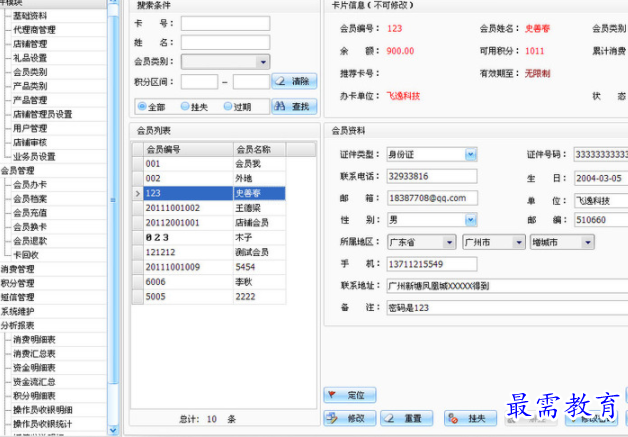Screen dimensions: 628x437
Task: Click the 会员编号 column header
Action: pos(188,149)
